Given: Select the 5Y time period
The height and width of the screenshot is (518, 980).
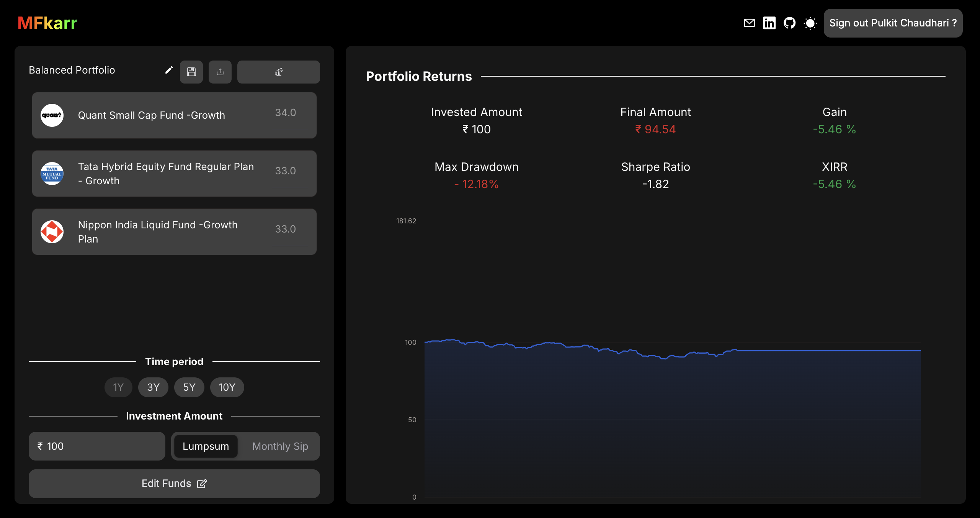Looking at the screenshot, I should click(189, 387).
